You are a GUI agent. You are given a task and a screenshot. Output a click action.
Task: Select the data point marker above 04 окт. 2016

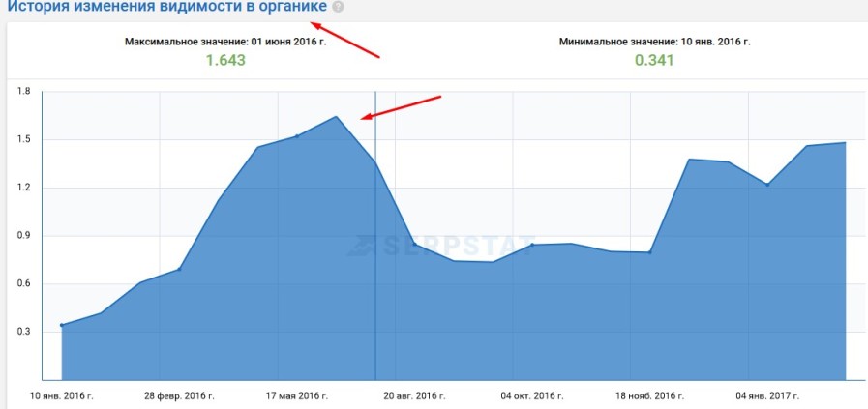click(x=532, y=245)
